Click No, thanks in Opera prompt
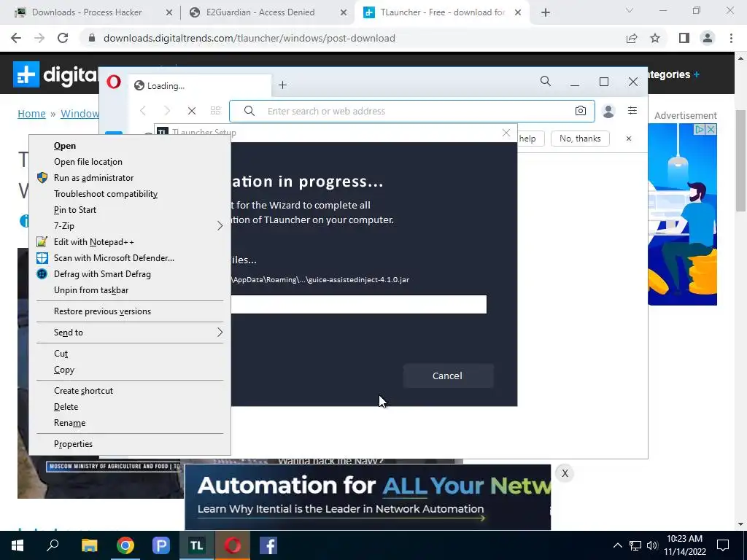Viewport: 747px width, 560px height. coord(580,139)
